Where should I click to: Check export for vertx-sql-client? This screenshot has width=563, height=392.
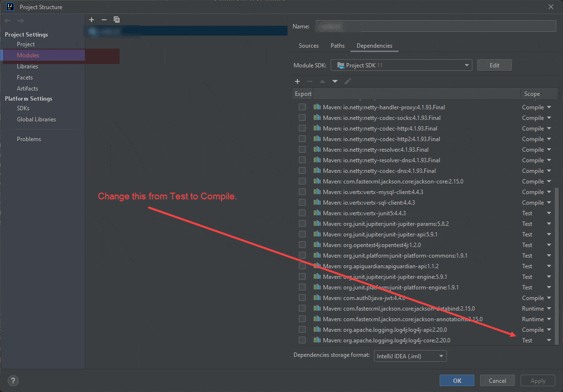(302, 202)
